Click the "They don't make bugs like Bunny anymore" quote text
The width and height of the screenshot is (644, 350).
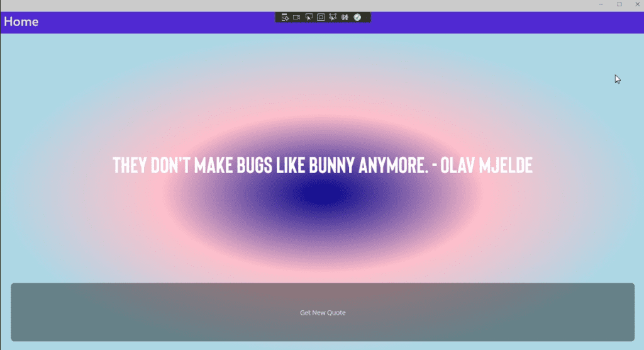pos(323,166)
